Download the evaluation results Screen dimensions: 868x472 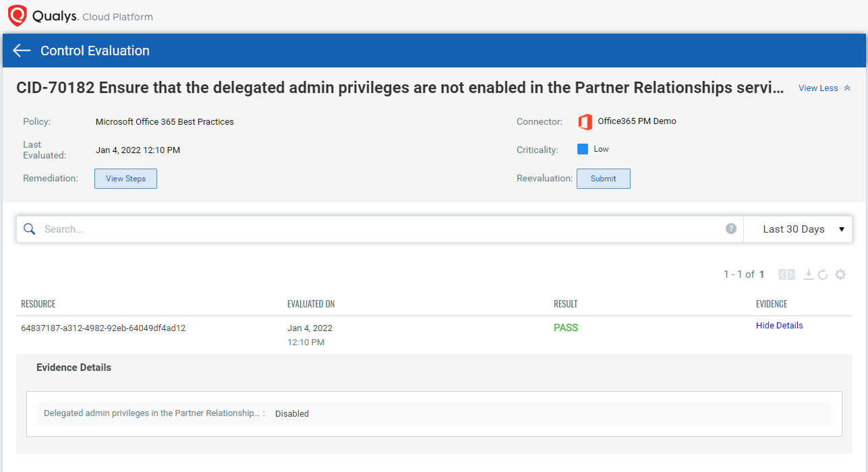click(809, 274)
